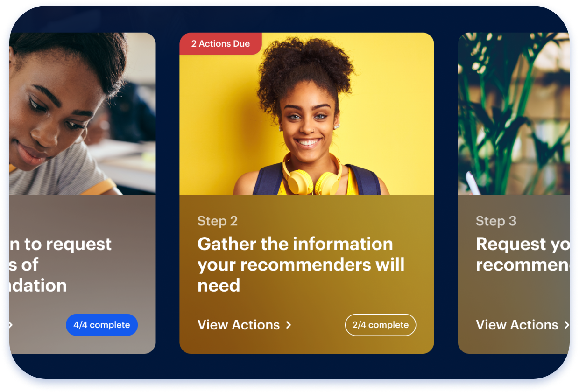Click the 2/4 complete progress pill
Image resolution: width=579 pixels, height=392 pixels.
pos(381,325)
